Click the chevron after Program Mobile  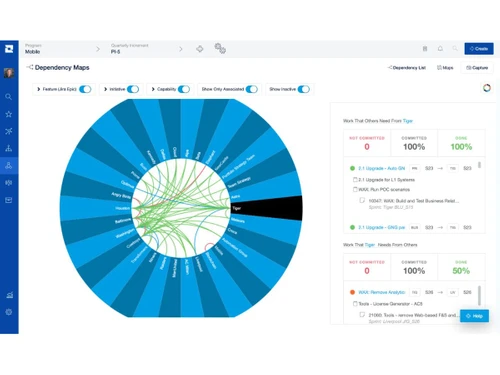(98, 49)
